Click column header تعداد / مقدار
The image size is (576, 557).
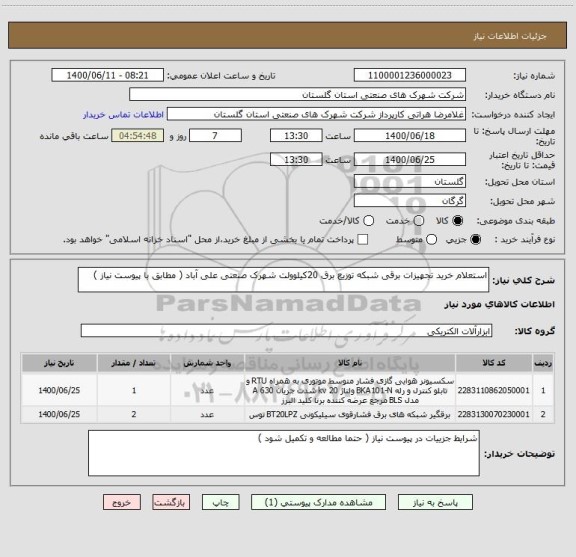pos(134,363)
